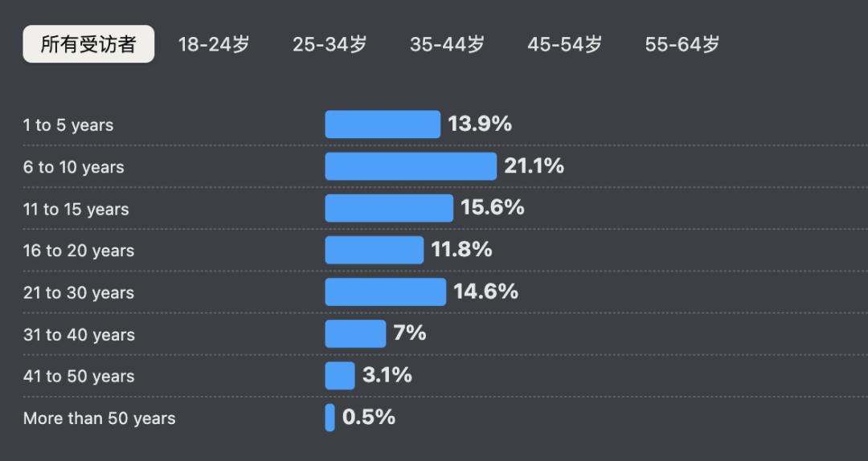View the 55-64岁 age group

pos(682,44)
